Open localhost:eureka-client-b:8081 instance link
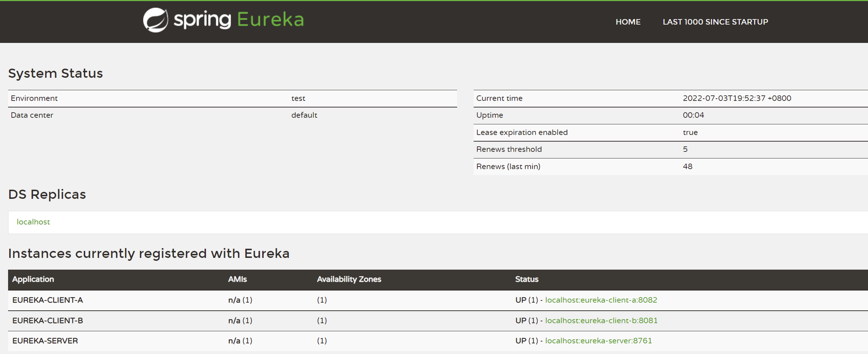868x354 pixels. 601,321
